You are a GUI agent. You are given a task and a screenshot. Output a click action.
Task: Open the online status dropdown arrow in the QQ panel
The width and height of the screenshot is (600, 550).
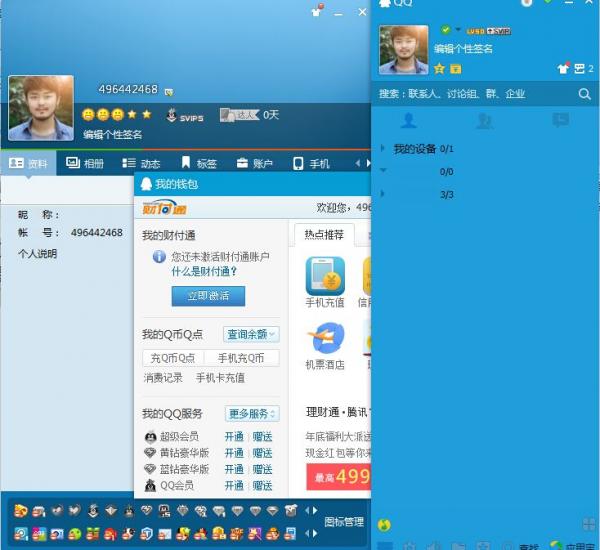coord(458,29)
